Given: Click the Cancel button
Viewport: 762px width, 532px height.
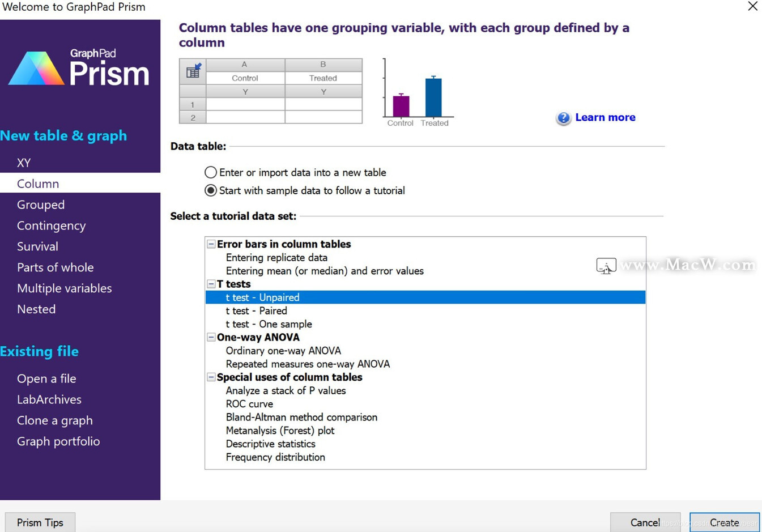Looking at the screenshot, I should tap(645, 522).
